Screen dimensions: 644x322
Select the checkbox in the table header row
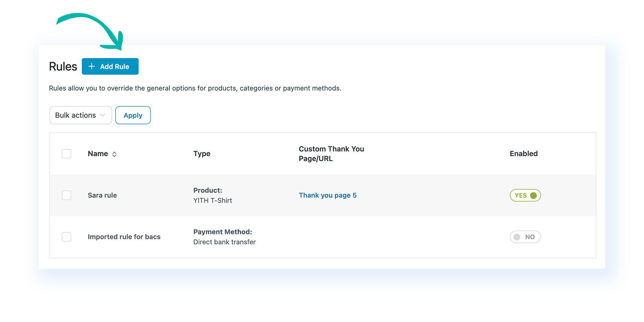pos(66,154)
